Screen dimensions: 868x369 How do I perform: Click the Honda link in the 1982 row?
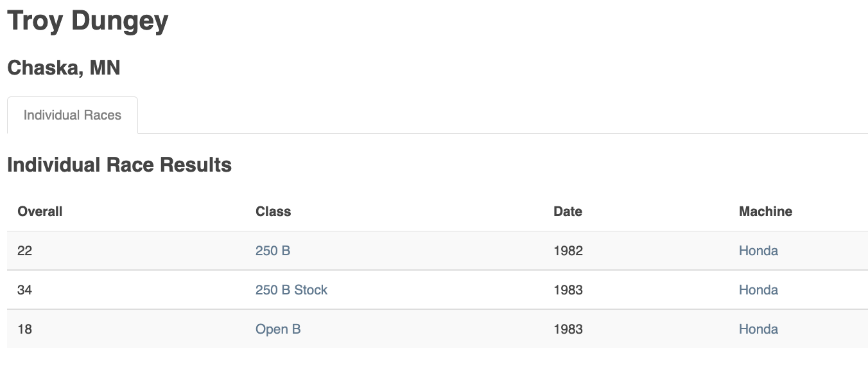[758, 251]
